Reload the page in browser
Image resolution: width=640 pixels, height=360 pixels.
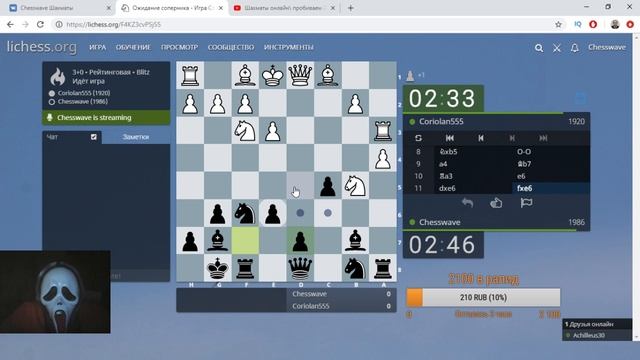40,24
